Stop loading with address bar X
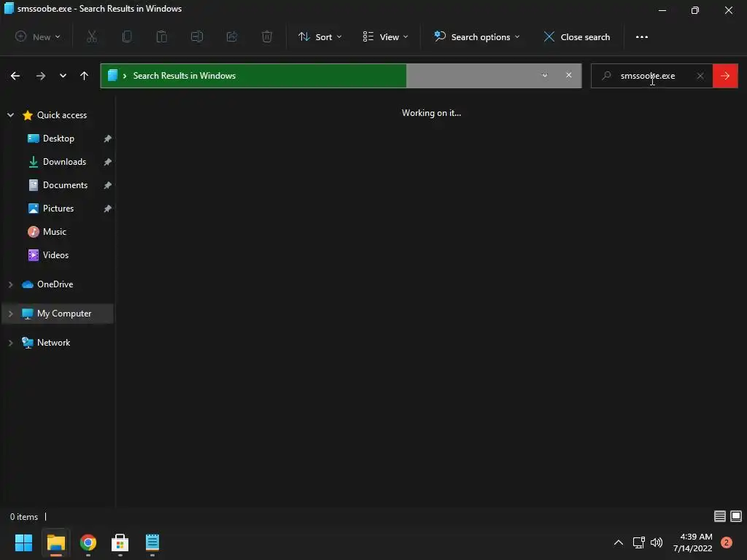 coord(569,75)
